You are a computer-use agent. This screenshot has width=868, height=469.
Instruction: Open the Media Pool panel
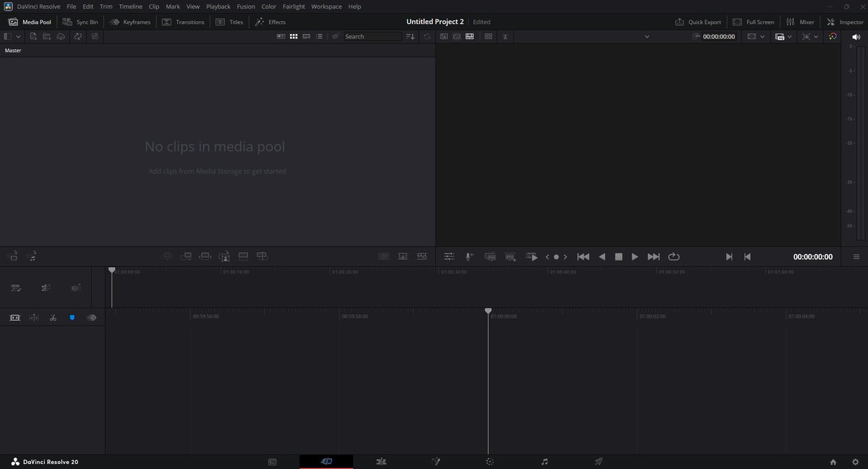click(x=30, y=22)
